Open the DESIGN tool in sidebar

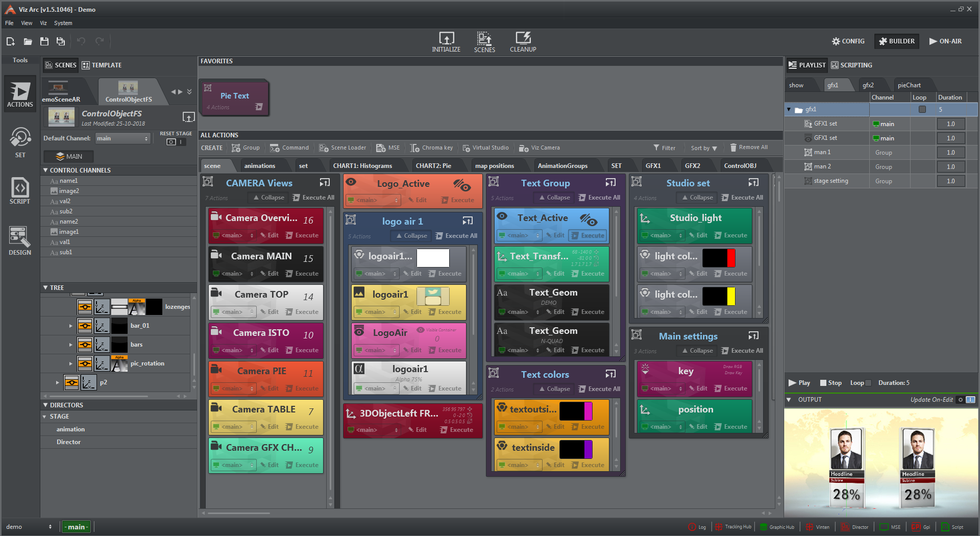[20, 241]
